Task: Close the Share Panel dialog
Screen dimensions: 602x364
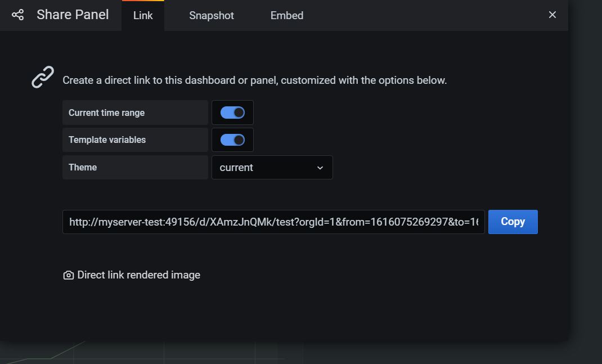Action: pyautogui.click(x=552, y=15)
